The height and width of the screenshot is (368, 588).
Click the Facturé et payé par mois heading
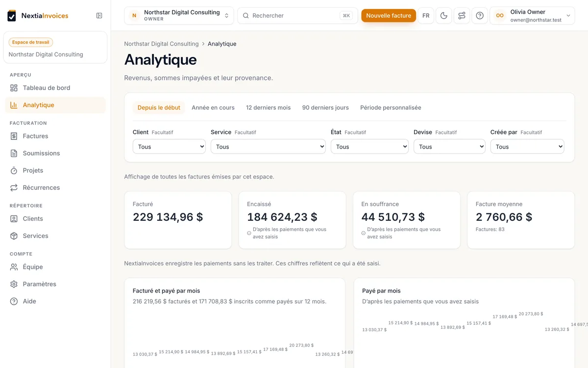pyautogui.click(x=167, y=291)
